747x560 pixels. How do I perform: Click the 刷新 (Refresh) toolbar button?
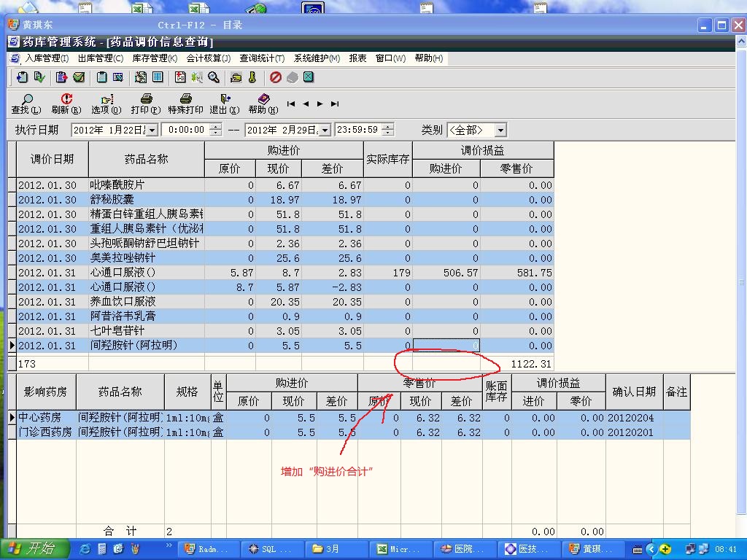click(x=66, y=104)
